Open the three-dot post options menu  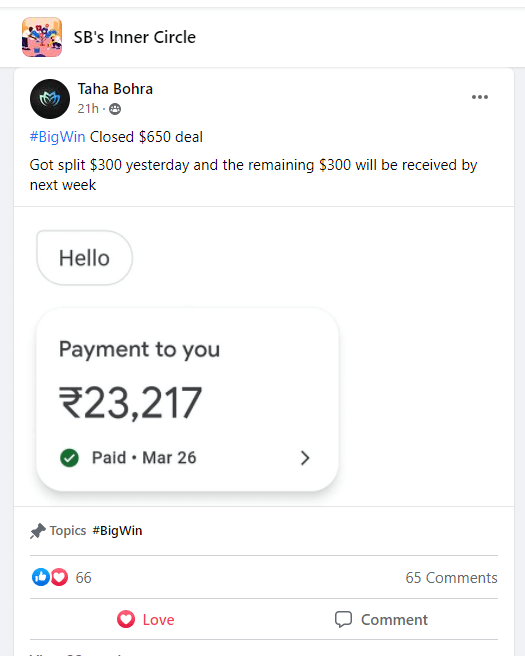[x=479, y=97]
